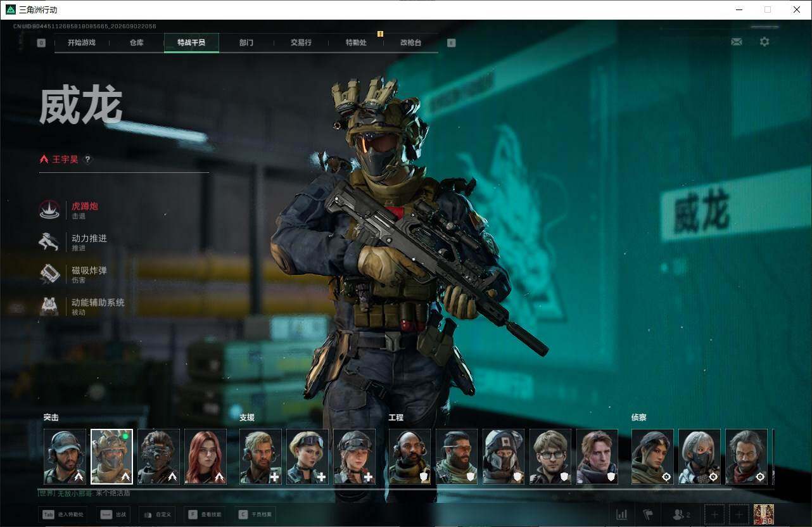Open the settings gear icon
Screen dimensions: 812x527
point(764,42)
